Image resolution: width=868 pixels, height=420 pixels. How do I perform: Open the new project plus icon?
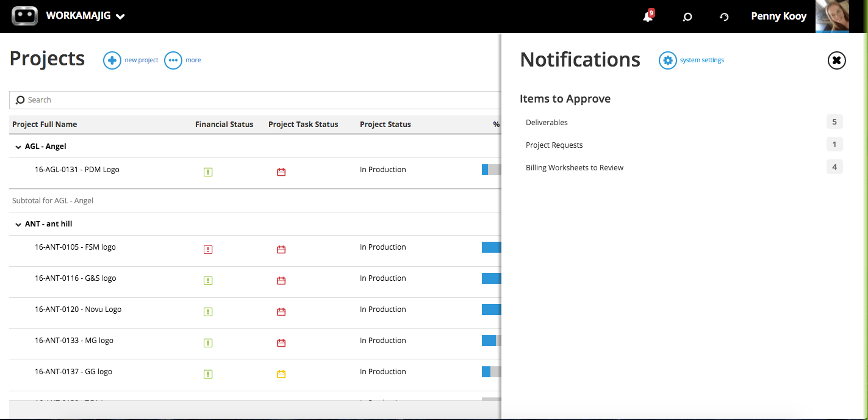tap(112, 60)
